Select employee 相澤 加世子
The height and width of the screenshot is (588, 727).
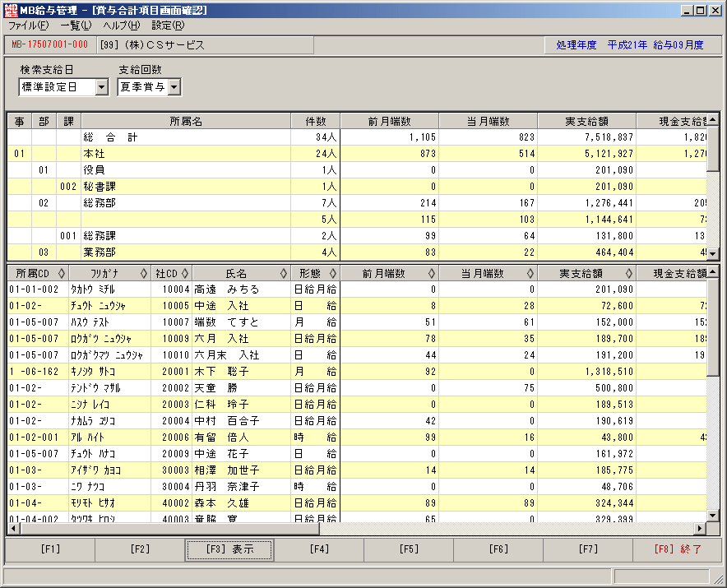click(x=357, y=470)
